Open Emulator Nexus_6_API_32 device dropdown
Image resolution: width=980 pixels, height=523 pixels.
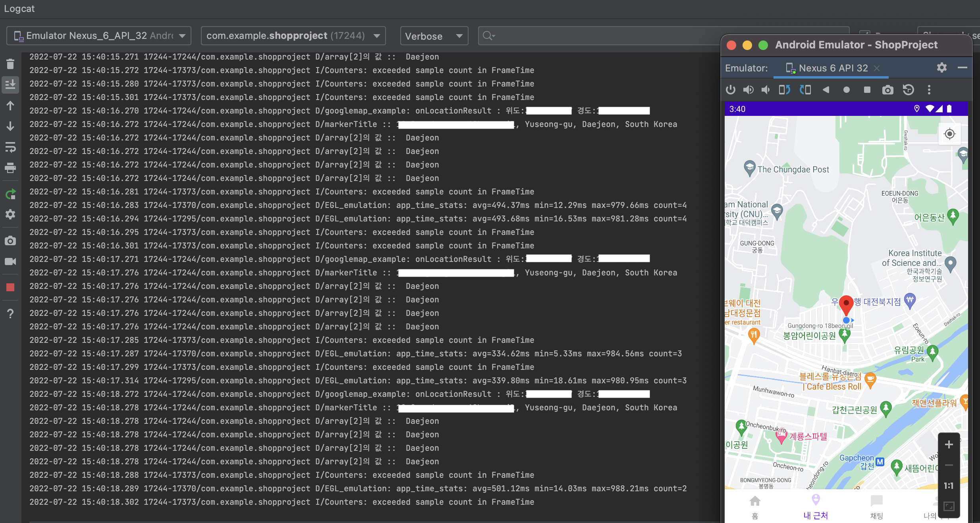click(x=99, y=36)
